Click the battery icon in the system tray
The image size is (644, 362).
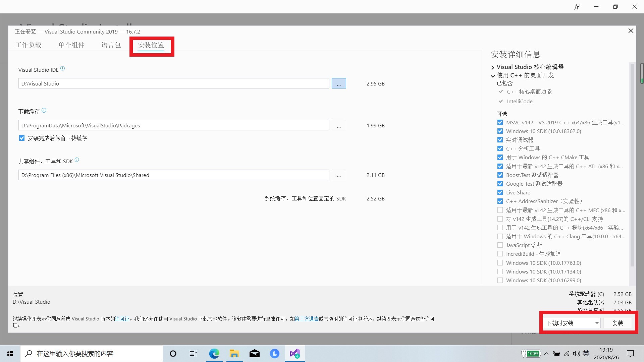(x=556, y=353)
